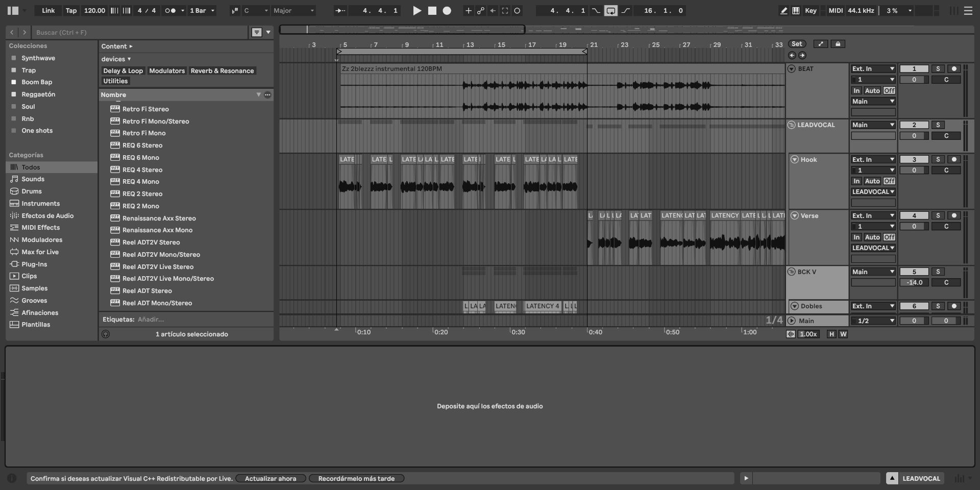Enable Follow playback arrow icon
This screenshot has height=490, width=980.
tap(340, 11)
